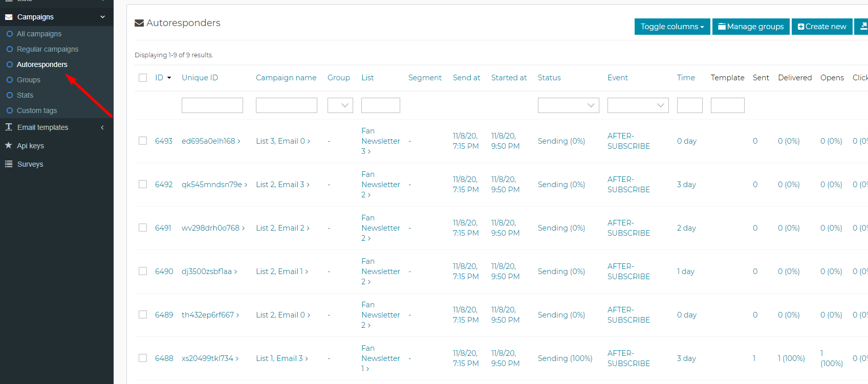
Task: Click the Api keys star icon
Action: pos(9,145)
